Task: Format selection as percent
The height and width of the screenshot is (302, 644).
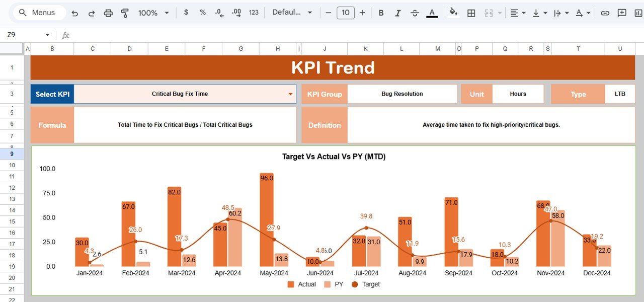Action: pos(202,13)
